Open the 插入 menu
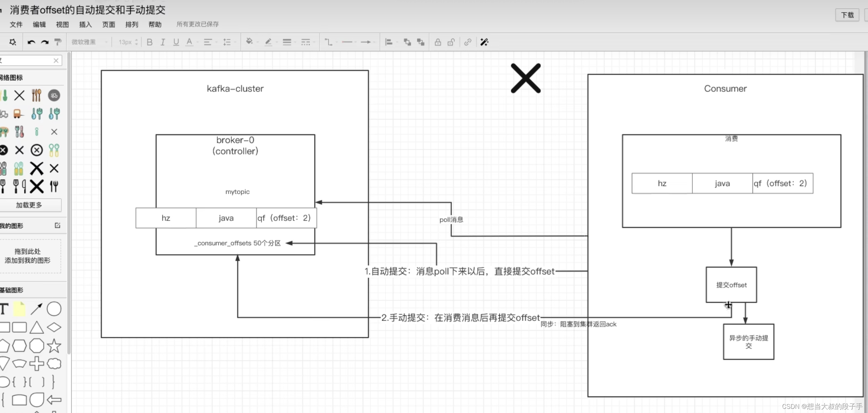 pyautogui.click(x=85, y=24)
